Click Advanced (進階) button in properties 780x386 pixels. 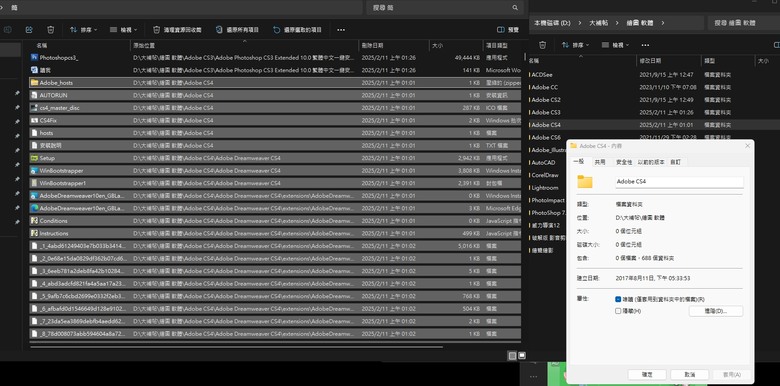(716, 311)
